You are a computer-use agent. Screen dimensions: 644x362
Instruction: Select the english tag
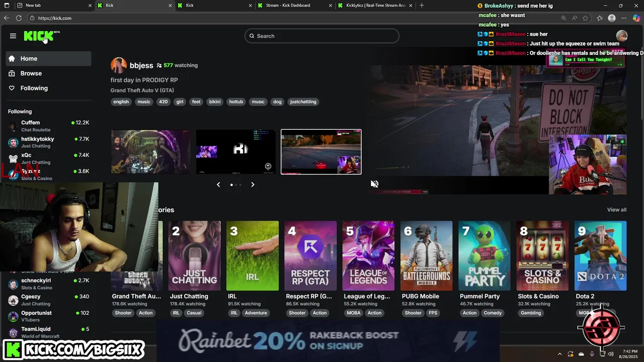pos(121,102)
